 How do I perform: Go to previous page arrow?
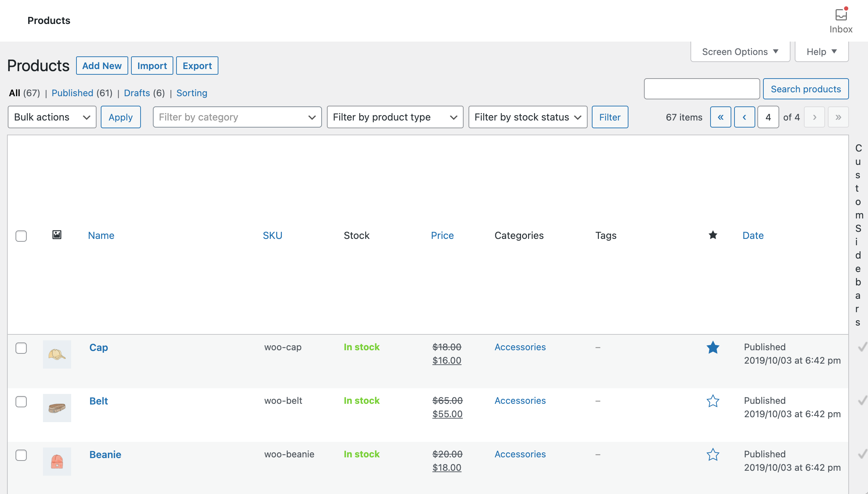744,117
